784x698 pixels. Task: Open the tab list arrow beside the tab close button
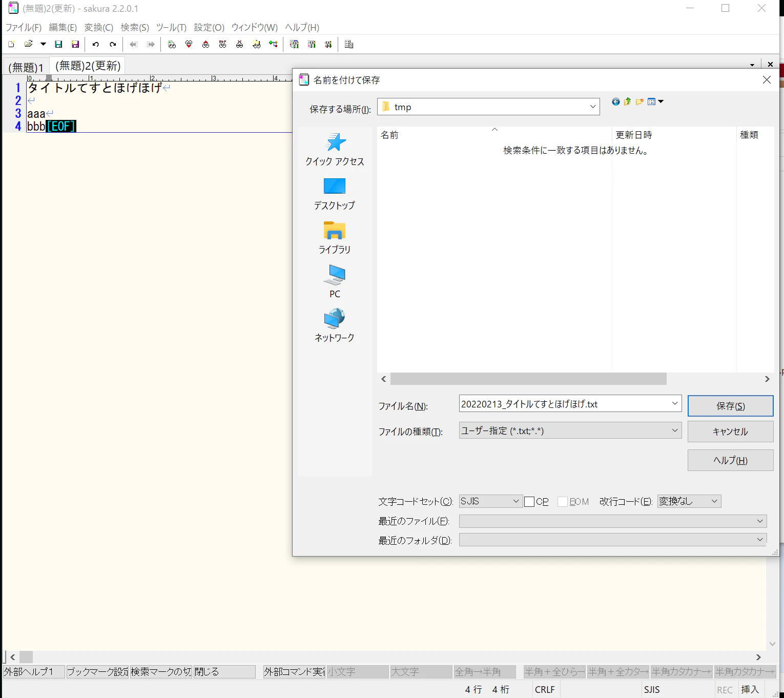click(752, 65)
